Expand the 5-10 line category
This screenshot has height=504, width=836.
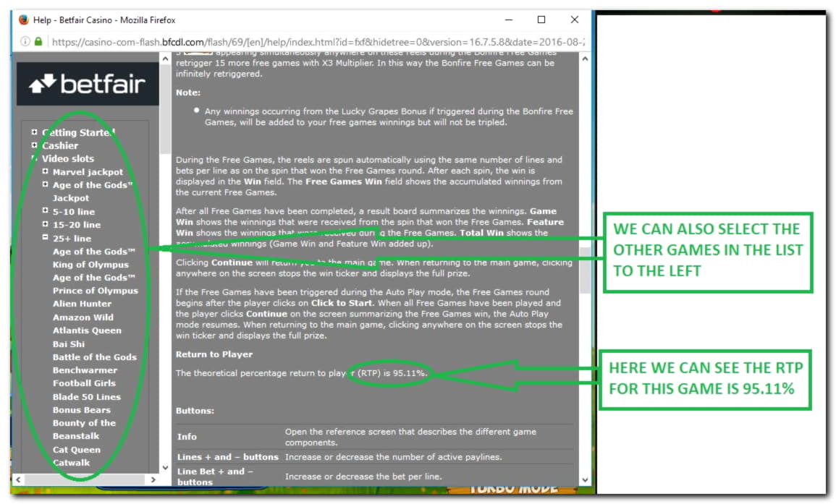point(46,211)
